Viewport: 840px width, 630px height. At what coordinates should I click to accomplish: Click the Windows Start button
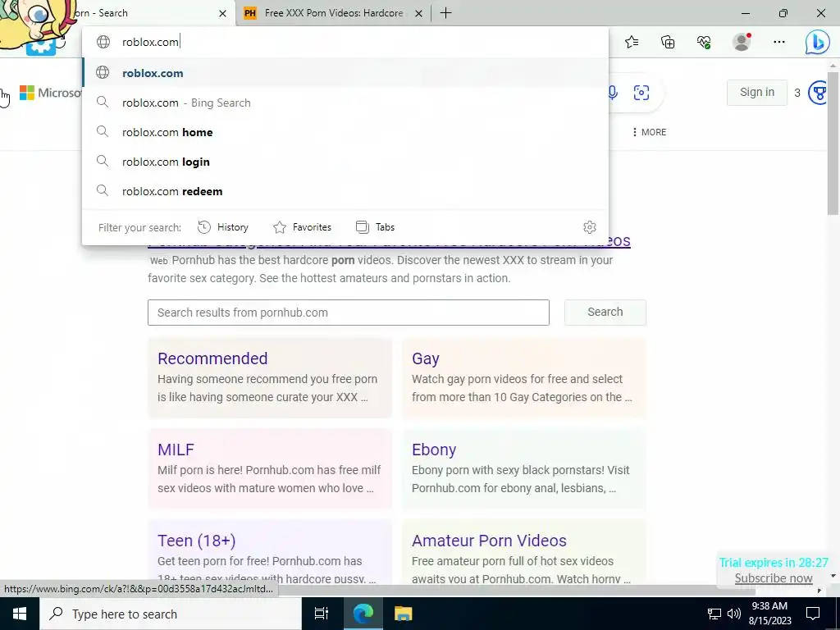20,614
